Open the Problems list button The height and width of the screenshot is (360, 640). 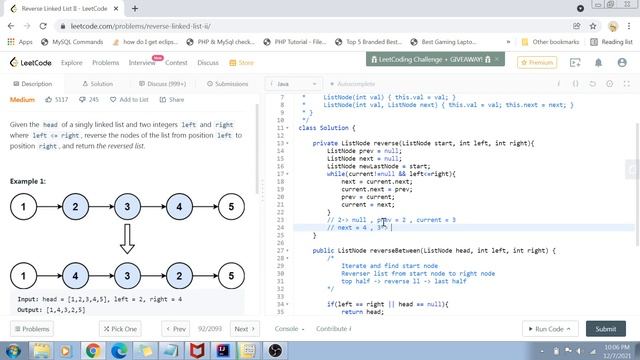pyautogui.click(x=32, y=329)
